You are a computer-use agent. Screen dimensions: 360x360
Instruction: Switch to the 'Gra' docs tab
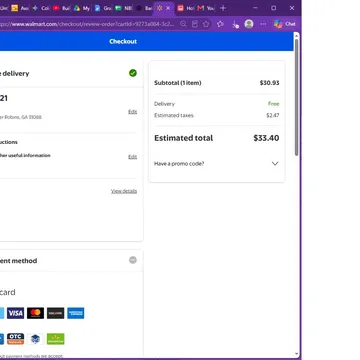[x=103, y=8]
